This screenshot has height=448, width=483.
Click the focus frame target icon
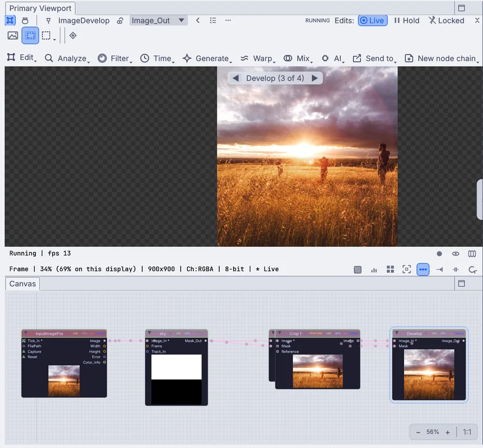(406, 270)
